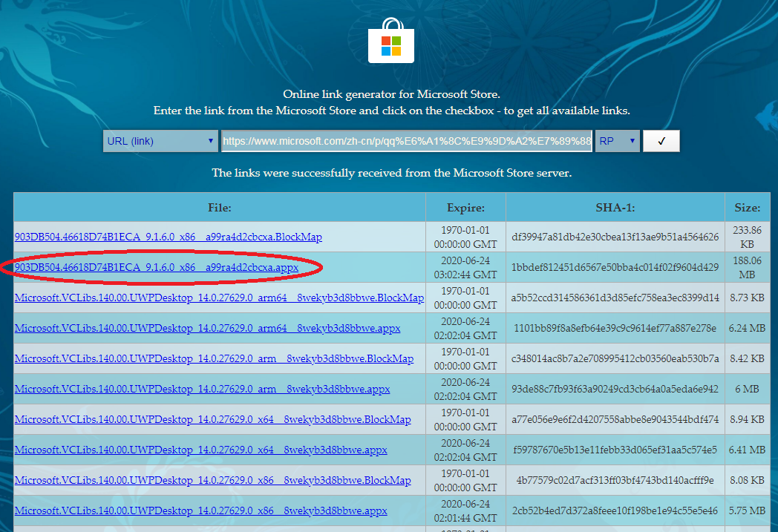Click the 6.41 MB size cell
This screenshot has height=532, width=778.
[x=748, y=450]
